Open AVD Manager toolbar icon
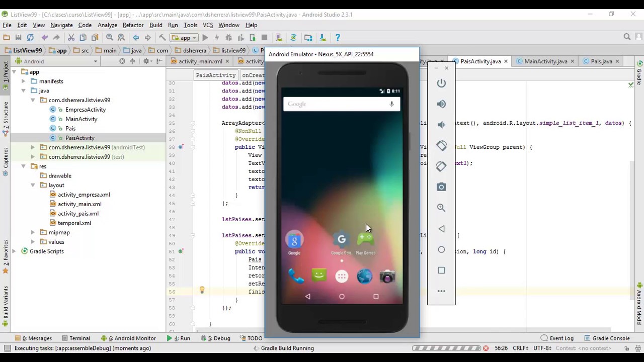Screen dimensions: 644x362 coord(278,38)
